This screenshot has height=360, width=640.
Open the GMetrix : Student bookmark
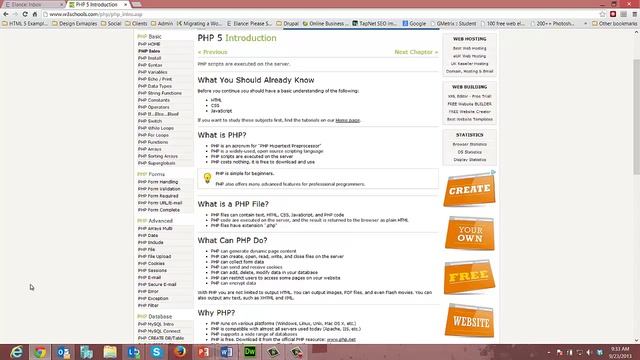(x=453, y=24)
